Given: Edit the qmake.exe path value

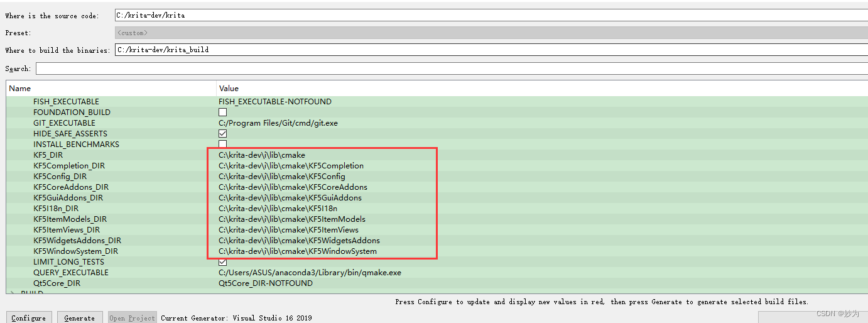Looking at the screenshot, I should pyautogui.click(x=310, y=273).
